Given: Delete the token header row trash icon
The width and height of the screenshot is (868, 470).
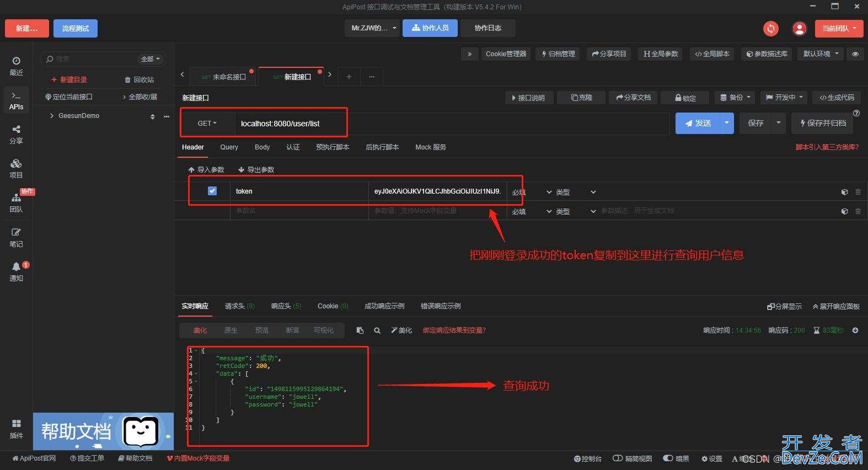Looking at the screenshot, I should point(858,192).
